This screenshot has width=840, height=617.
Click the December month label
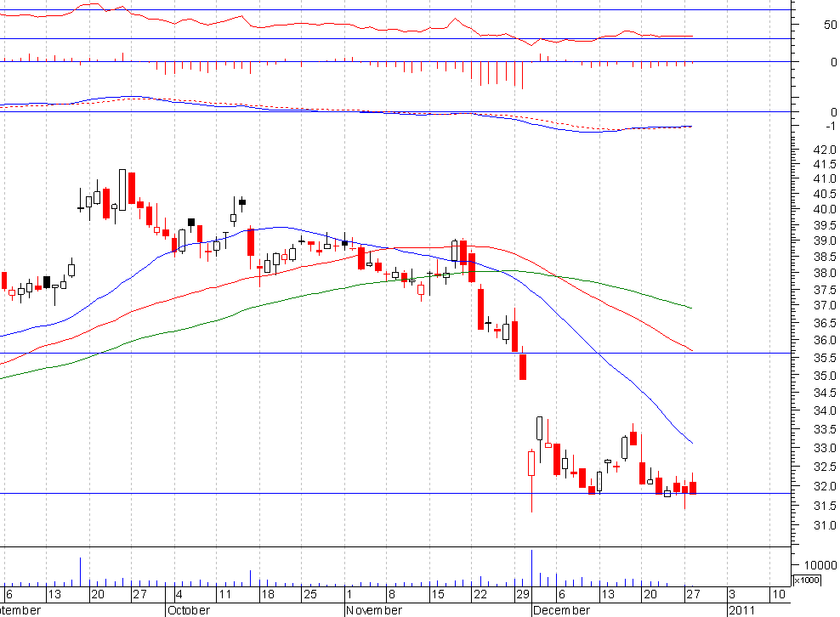[x=561, y=610]
